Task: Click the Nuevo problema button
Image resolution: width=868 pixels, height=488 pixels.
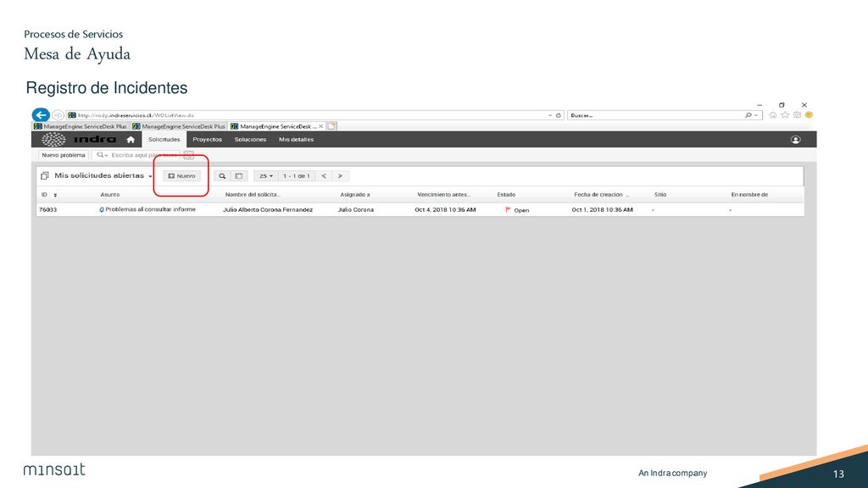Action: click(63, 155)
